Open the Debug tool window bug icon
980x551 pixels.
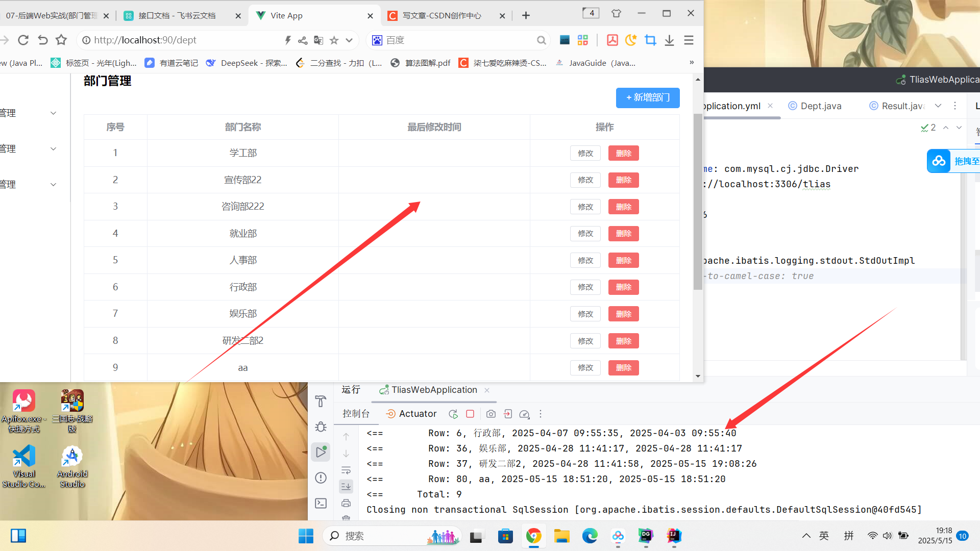tap(321, 427)
